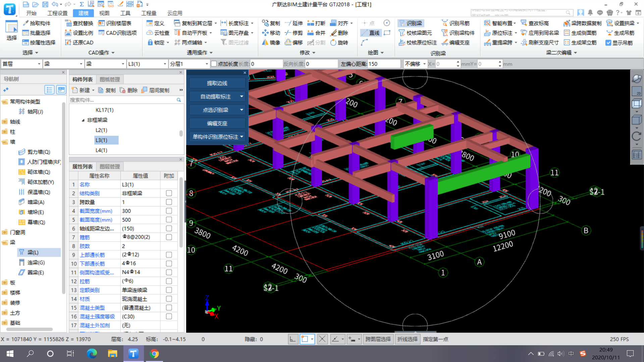644x362 pixels.
Task: Expand the 自动提取标注 dropdown arrow
Action: pos(242,97)
